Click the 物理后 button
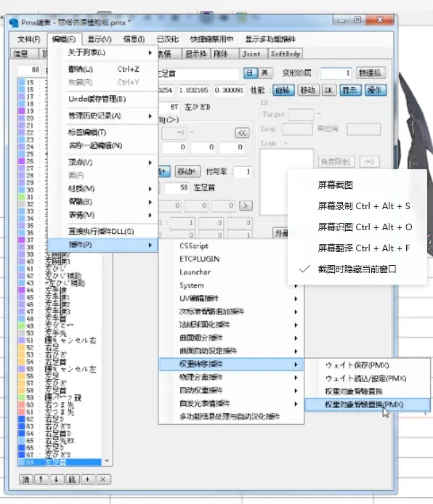The width and height of the screenshot is (433, 504). pos(371,73)
